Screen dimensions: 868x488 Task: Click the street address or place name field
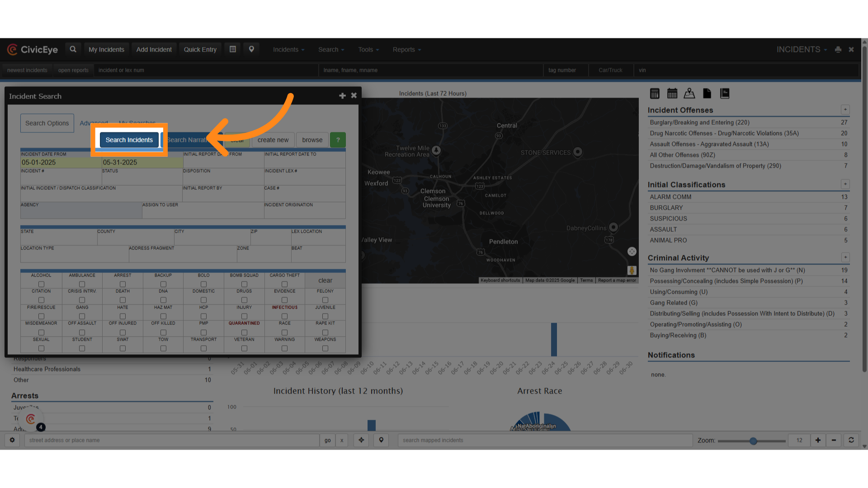coord(172,440)
